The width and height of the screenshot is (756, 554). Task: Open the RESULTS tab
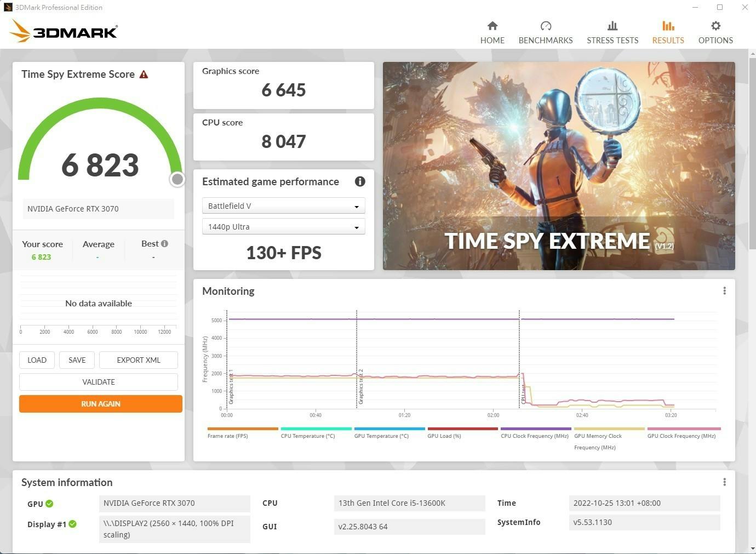point(668,33)
